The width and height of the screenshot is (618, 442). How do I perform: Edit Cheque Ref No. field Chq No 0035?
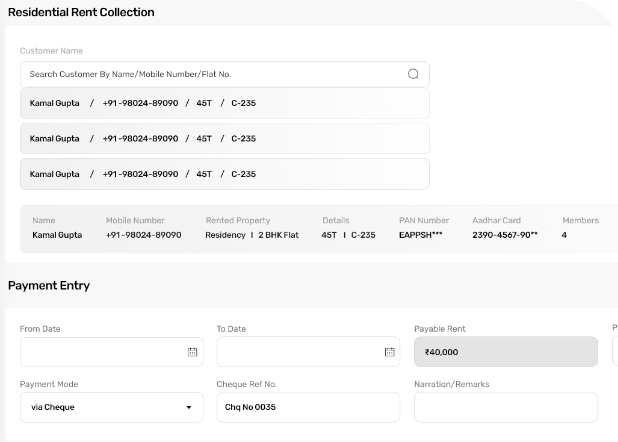coord(308,407)
